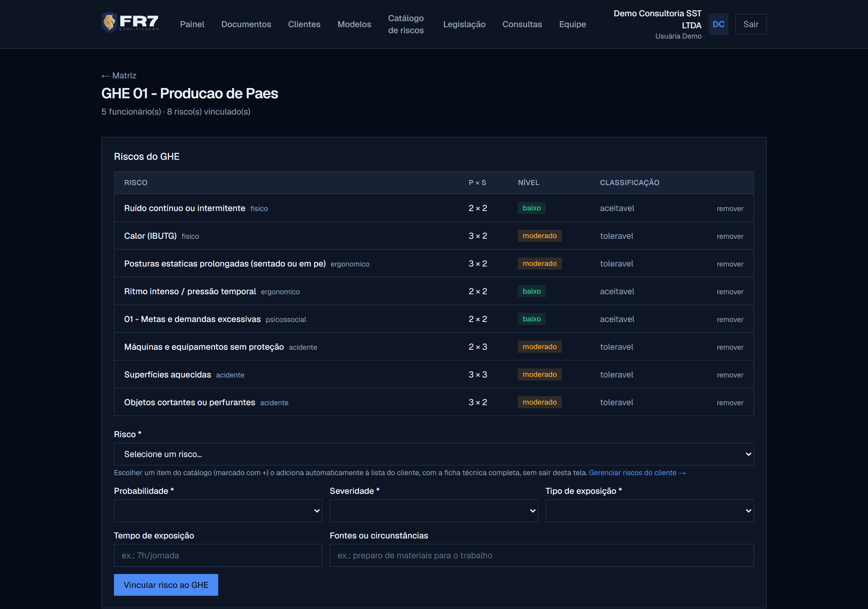The height and width of the screenshot is (609, 868).
Task: Remove the Ruído contínuo ou intermitente risk
Action: pyautogui.click(x=730, y=208)
